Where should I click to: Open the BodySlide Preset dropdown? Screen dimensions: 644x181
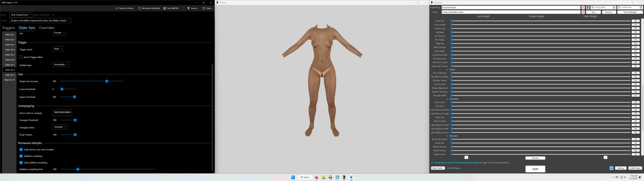pos(511,12)
